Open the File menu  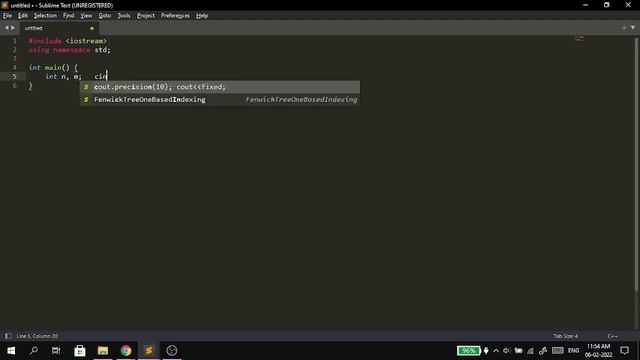click(7, 16)
